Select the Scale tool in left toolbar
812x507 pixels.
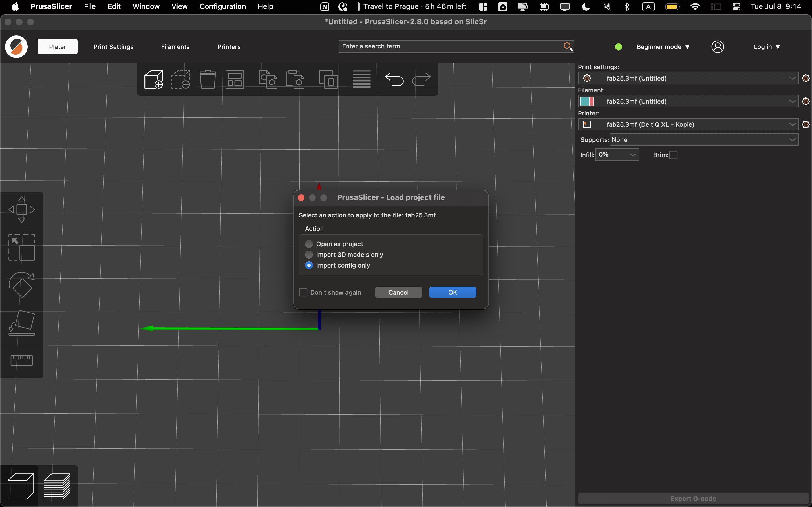click(x=21, y=248)
